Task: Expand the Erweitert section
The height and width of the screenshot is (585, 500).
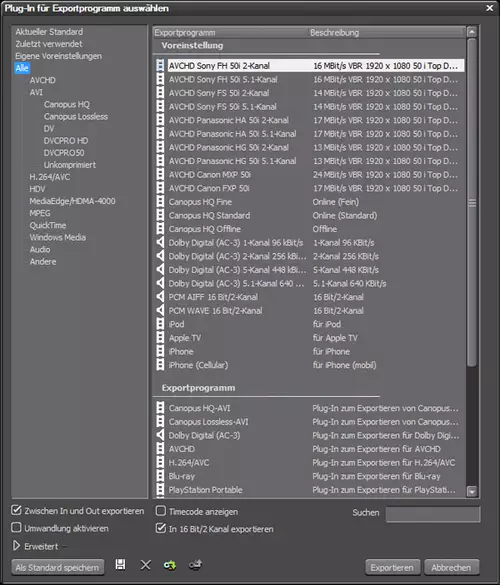Action: pyautogui.click(x=16, y=546)
